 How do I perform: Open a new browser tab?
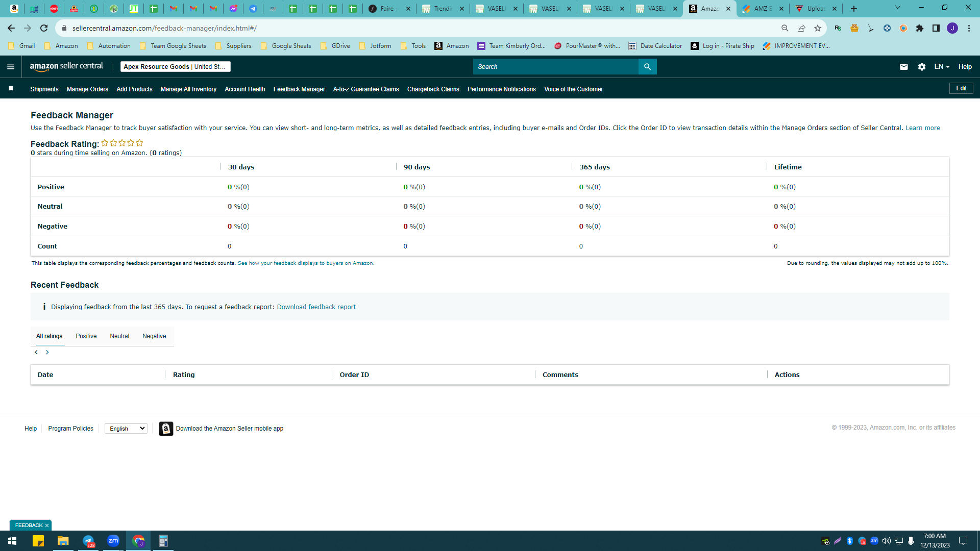pos(854,9)
